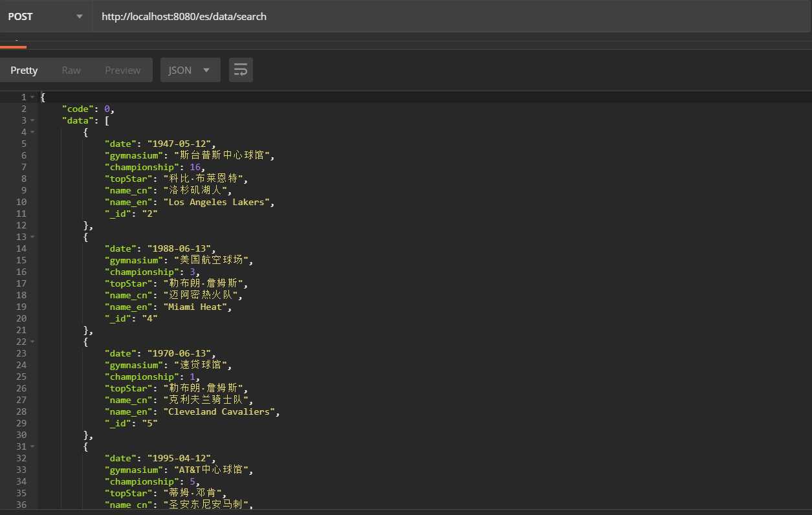Click the value "Miami Heat"
Viewport: 812px width, 515px height.
(197, 307)
